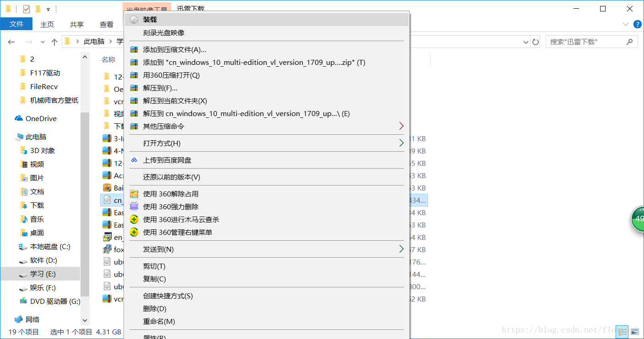Expand the 打开方式(H) submenu arrow
The image size is (644, 339).
pos(401,143)
